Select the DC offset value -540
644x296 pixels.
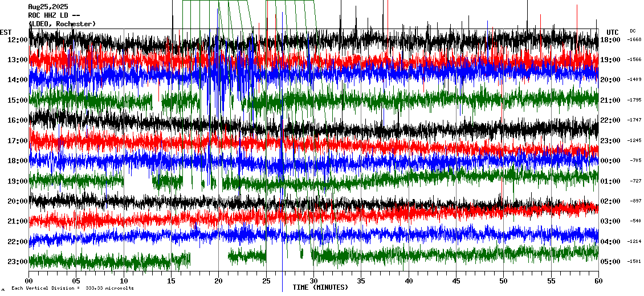[634, 221]
